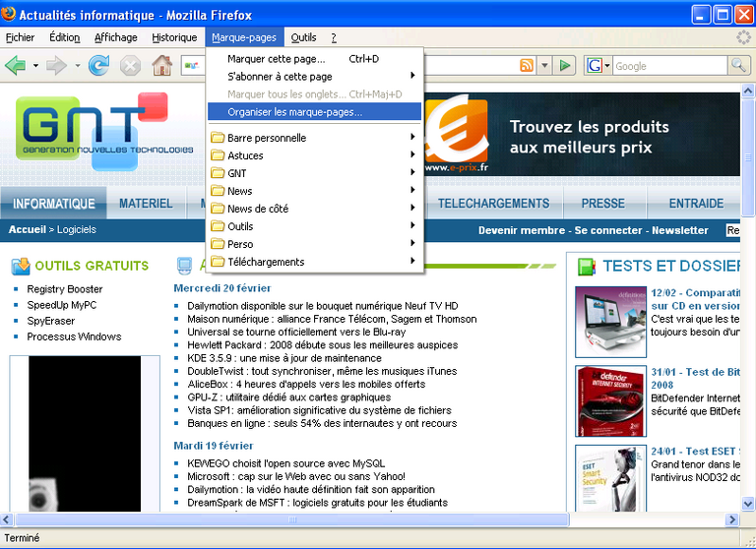756x549 pixels.
Task: Switch to the MATERIEL tab
Action: [x=146, y=204]
